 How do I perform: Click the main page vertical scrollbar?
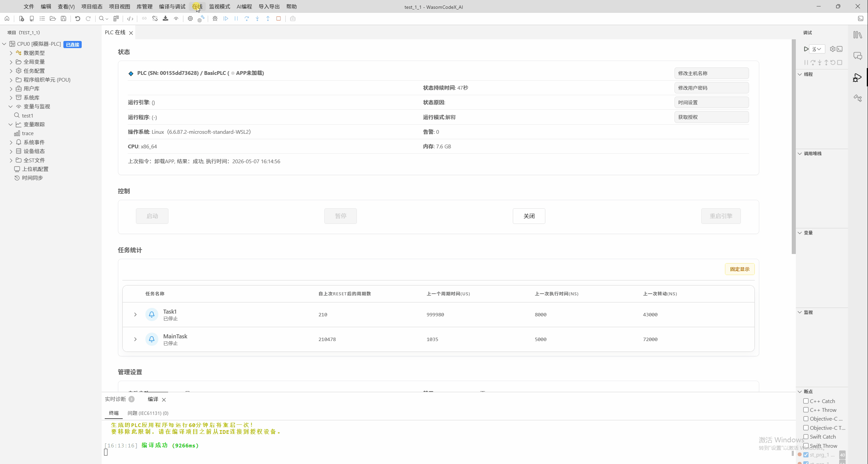click(793, 147)
